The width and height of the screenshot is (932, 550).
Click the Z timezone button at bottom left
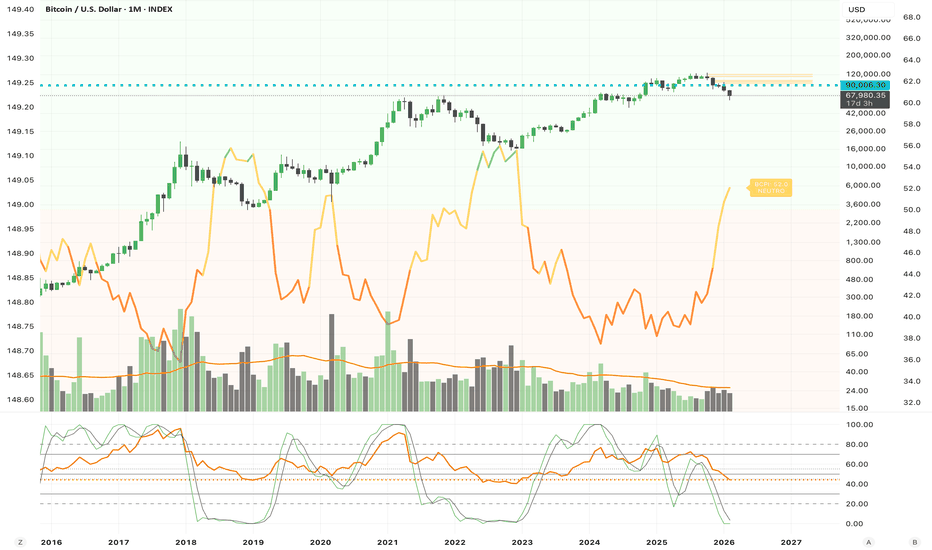click(20, 542)
